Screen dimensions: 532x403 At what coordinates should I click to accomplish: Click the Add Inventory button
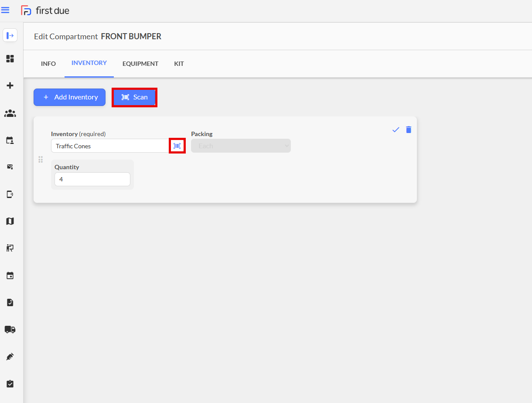click(70, 97)
